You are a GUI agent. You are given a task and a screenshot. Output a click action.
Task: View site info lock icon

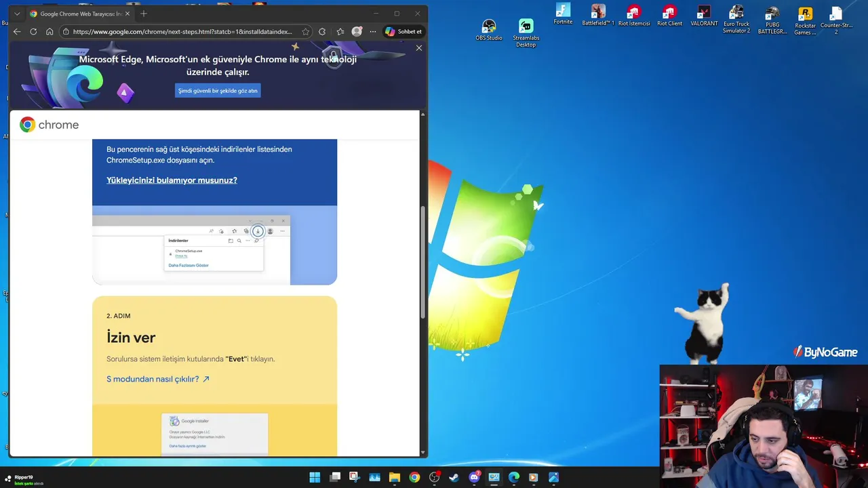pos(66,31)
